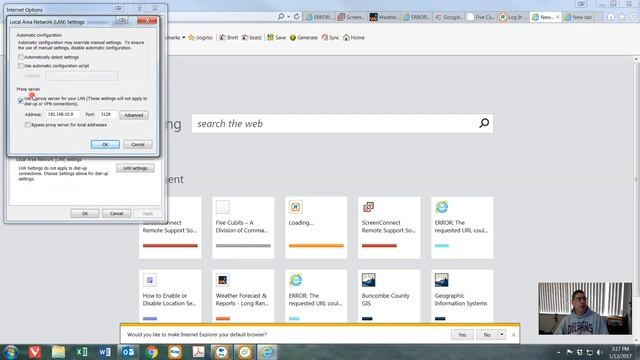Viewport: 640px width, 360px height.
Task: Switch to first ERROR browser tab
Action: coord(319,17)
